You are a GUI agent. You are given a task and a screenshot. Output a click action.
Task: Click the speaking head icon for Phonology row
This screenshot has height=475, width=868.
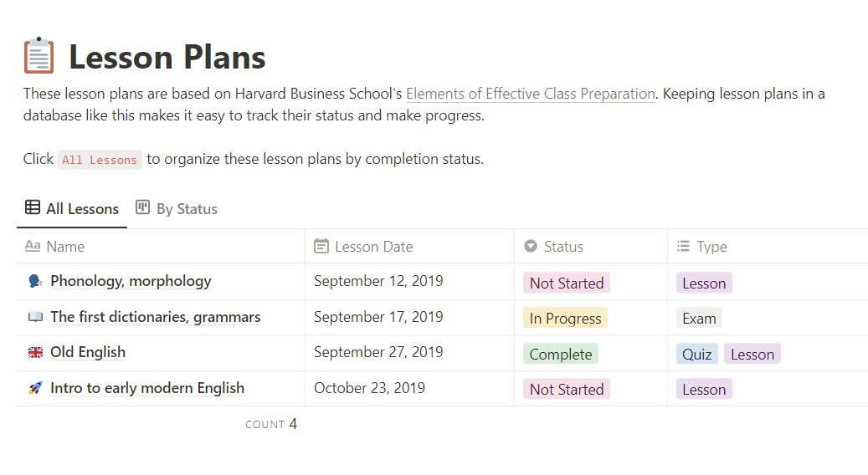(35, 282)
